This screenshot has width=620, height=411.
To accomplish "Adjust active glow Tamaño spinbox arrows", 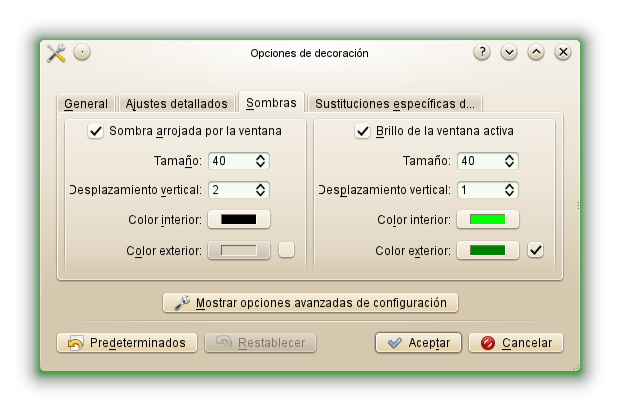I will [509, 160].
